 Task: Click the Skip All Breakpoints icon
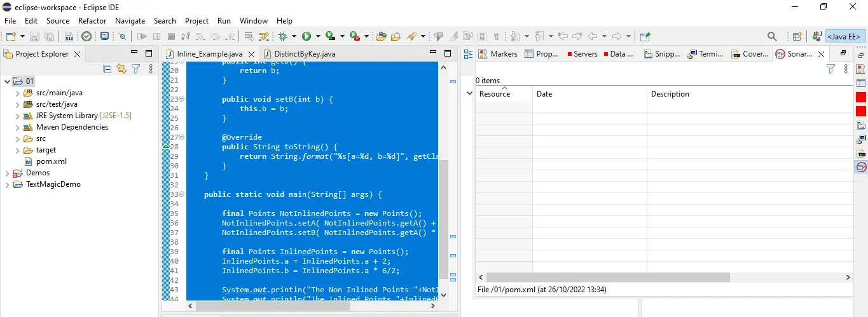point(123,37)
